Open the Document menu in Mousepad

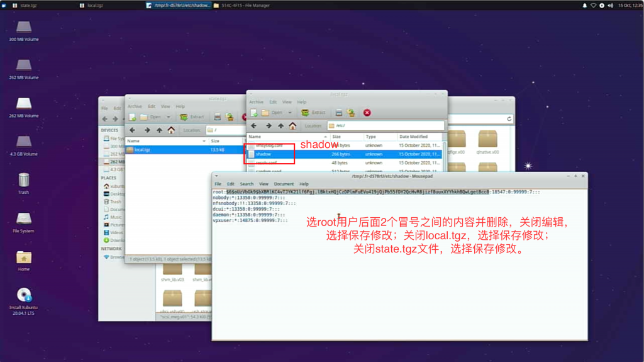click(284, 184)
